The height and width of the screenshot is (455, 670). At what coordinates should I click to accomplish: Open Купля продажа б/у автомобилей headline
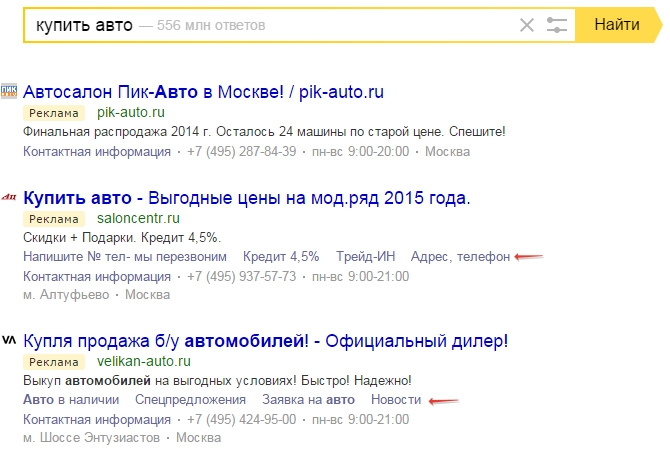coord(265,341)
